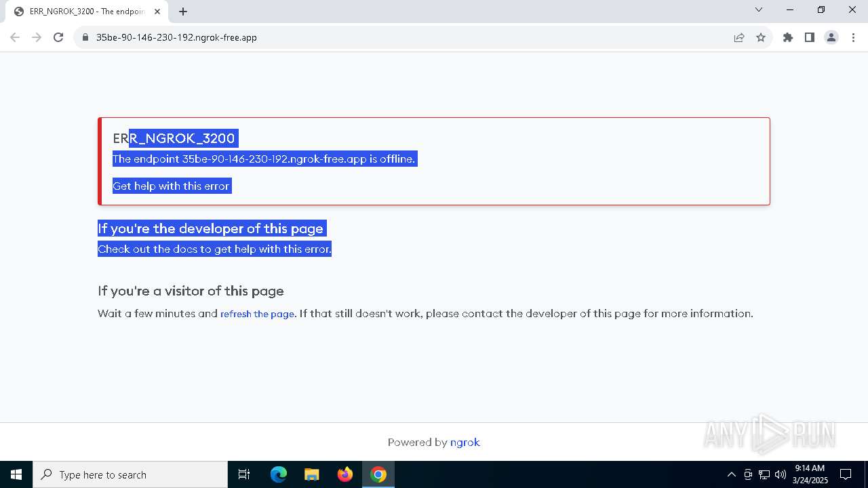Open the Chrome three-dot menu
This screenshot has height=488, width=868.
click(x=853, y=37)
